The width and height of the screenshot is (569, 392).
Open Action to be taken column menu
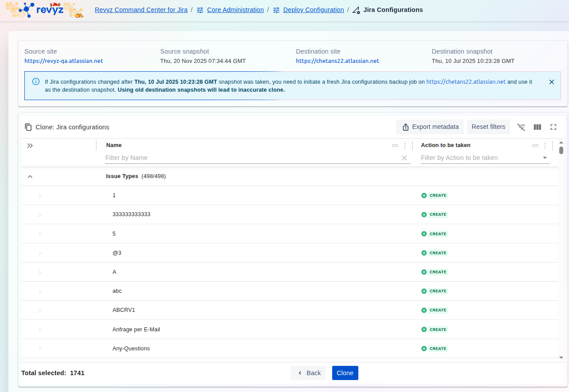(x=545, y=146)
